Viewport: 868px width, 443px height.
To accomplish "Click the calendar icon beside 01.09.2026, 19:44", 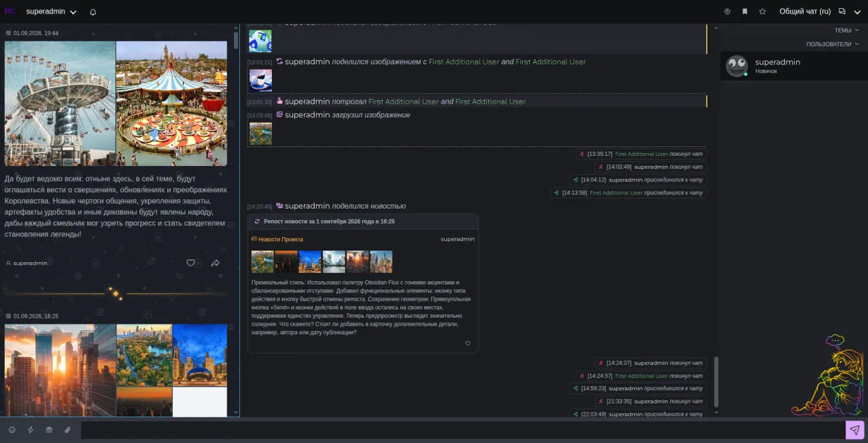I will 8,33.
